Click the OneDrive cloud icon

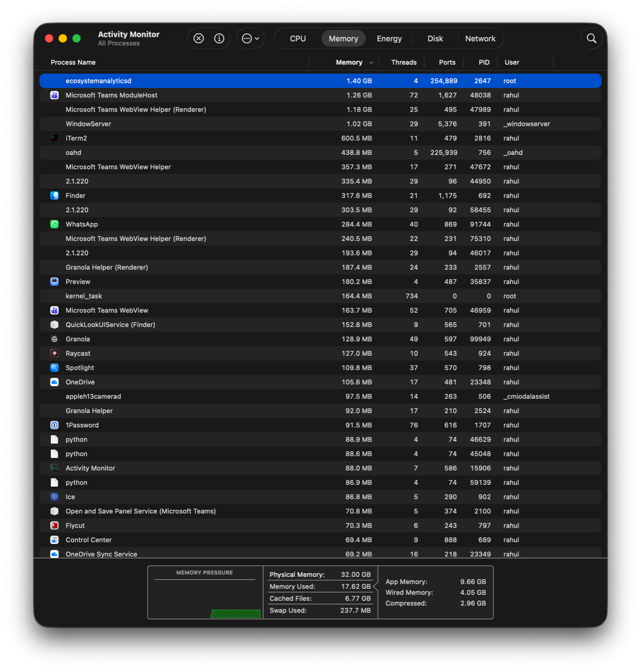pyautogui.click(x=54, y=382)
